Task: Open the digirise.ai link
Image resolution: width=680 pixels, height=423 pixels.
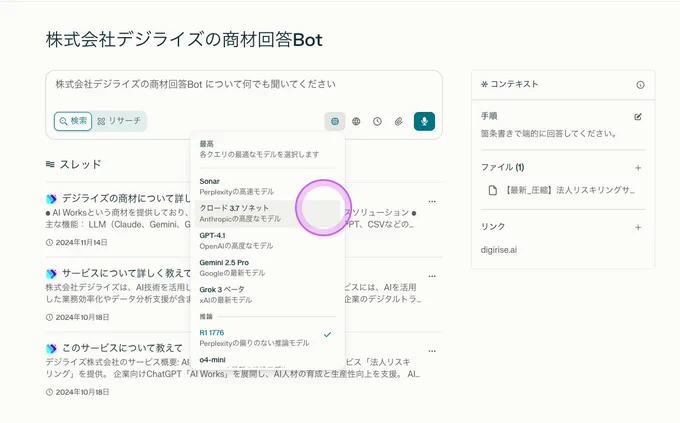Action: (x=499, y=250)
